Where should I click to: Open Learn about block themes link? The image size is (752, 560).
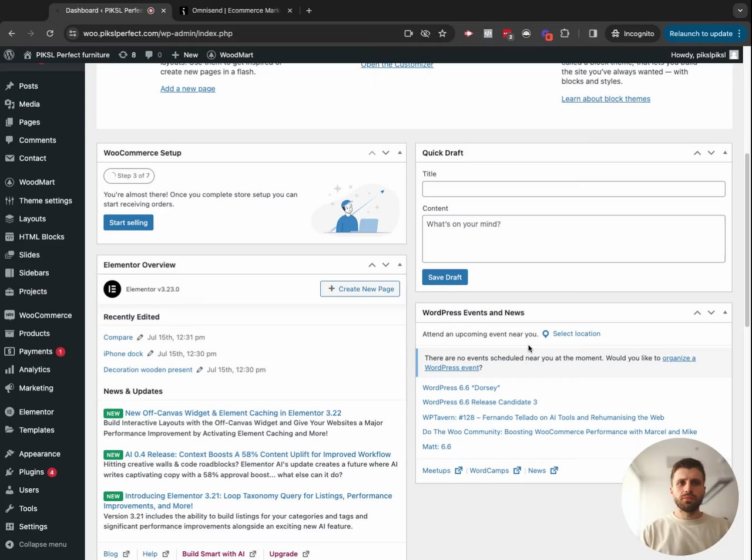click(x=606, y=99)
